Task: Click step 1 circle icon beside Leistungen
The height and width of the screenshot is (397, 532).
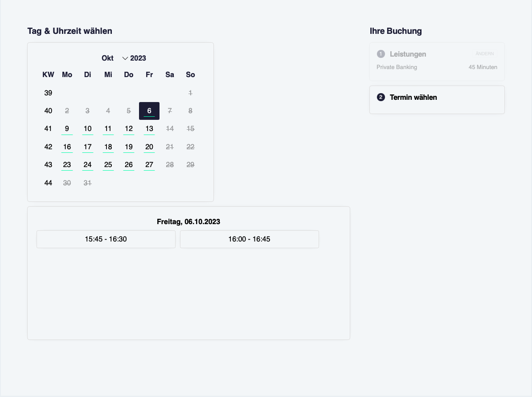Action: (x=381, y=54)
